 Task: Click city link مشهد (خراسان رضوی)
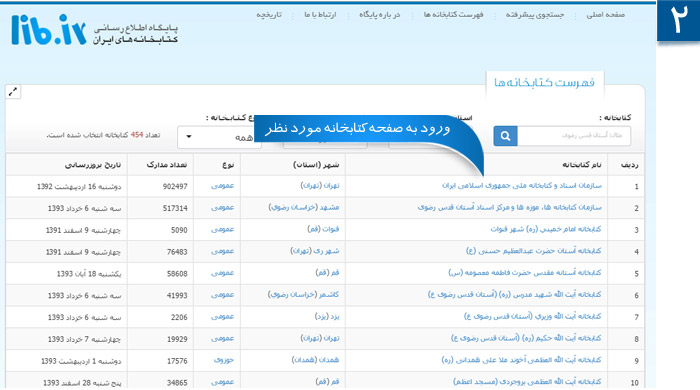pos(304,207)
